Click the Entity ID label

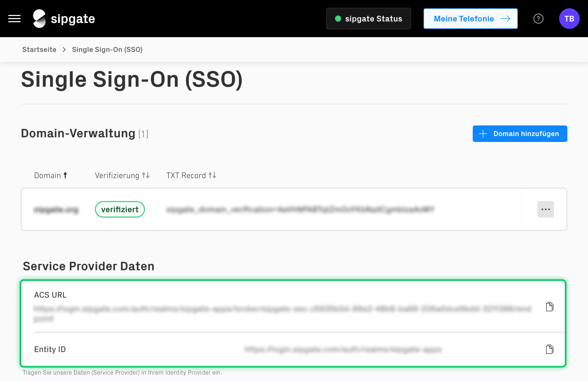tap(50, 349)
